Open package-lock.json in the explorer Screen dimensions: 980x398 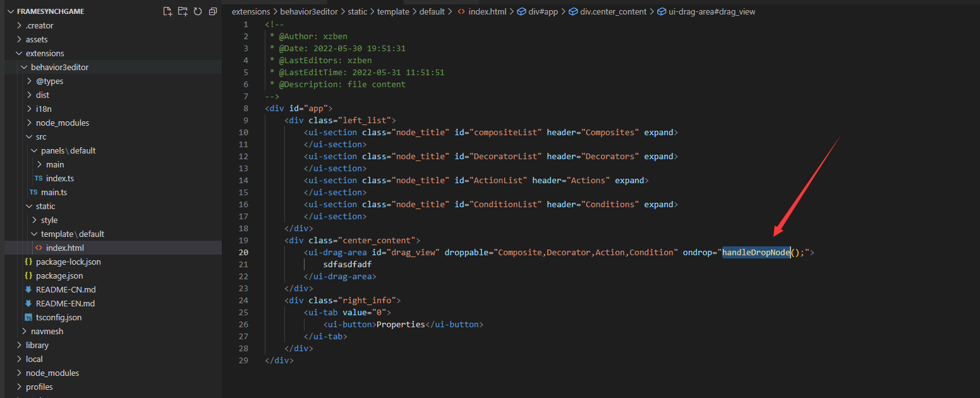(x=68, y=262)
